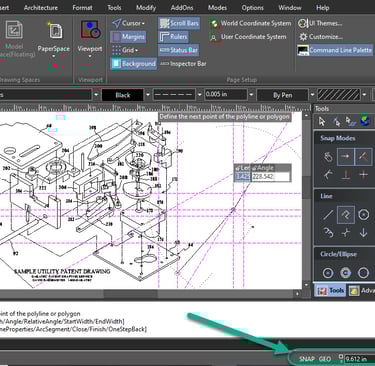This screenshot has height=366, width=375.
Task: Open the hatch pattern dropdown arrow
Action: (364, 95)
